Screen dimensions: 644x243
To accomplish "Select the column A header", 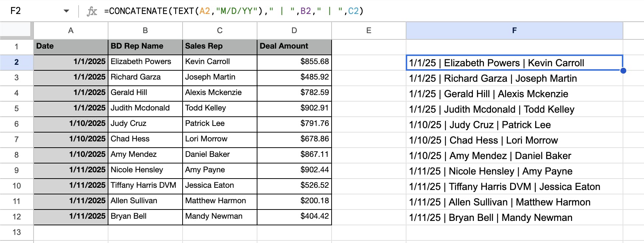I will (71, 31).
